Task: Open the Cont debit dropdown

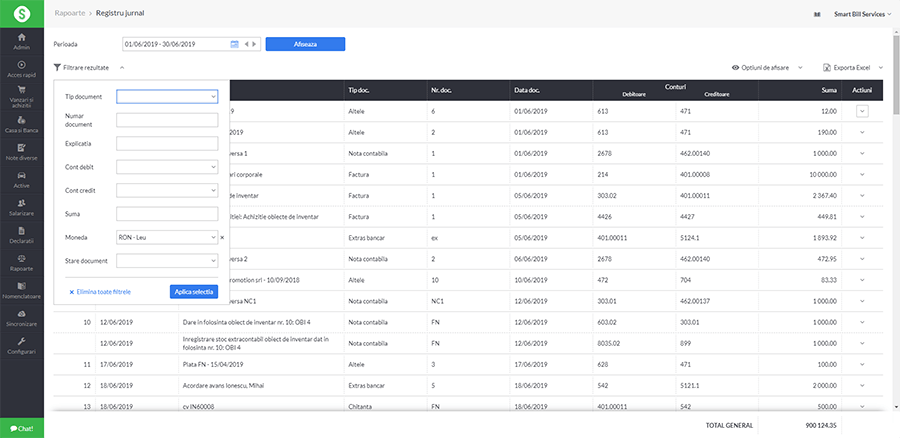Action: point(168,167)
